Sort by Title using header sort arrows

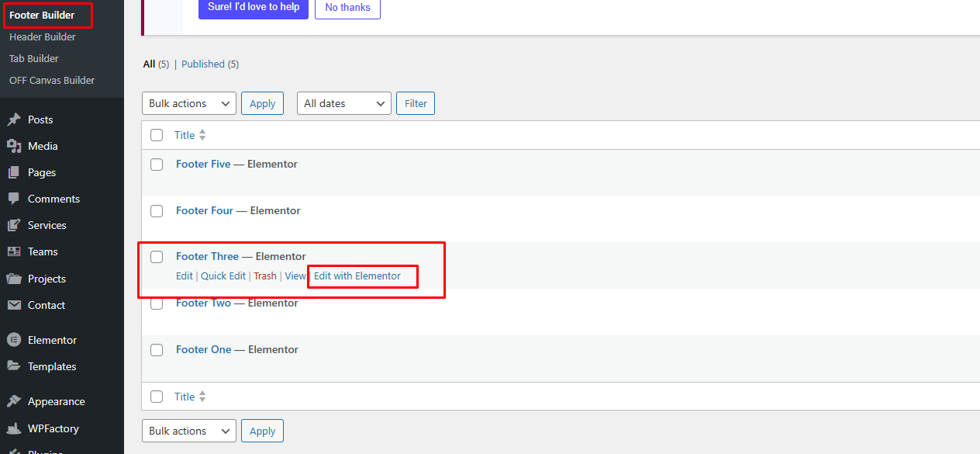(202, 135)
